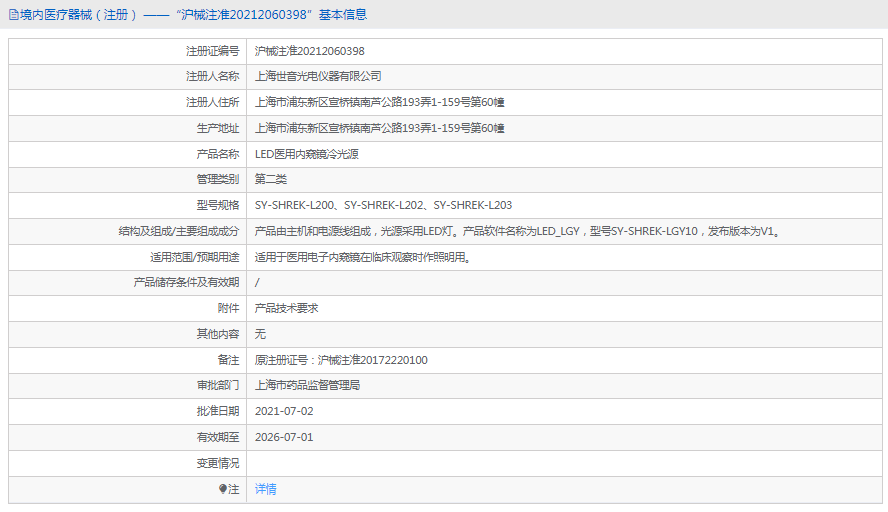Click the 审批部门 row label
888x512 pixels.
218,386
